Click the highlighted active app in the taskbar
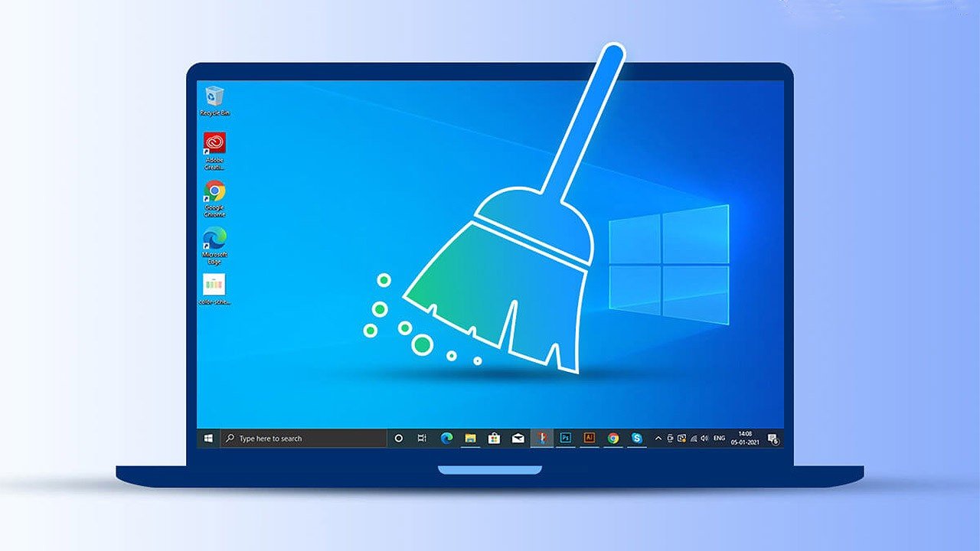This screenshot has width=980, height=551. click(542, 439)
